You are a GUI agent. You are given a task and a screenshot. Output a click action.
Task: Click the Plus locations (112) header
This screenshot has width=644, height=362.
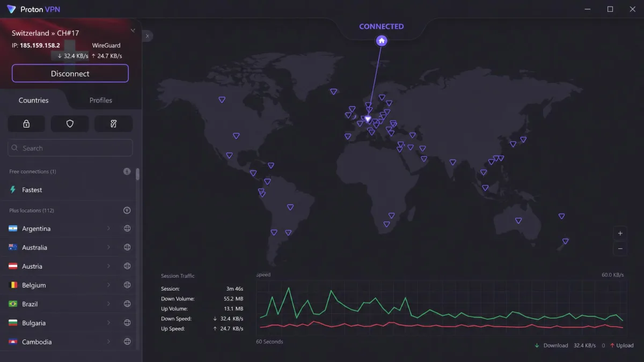32,210
